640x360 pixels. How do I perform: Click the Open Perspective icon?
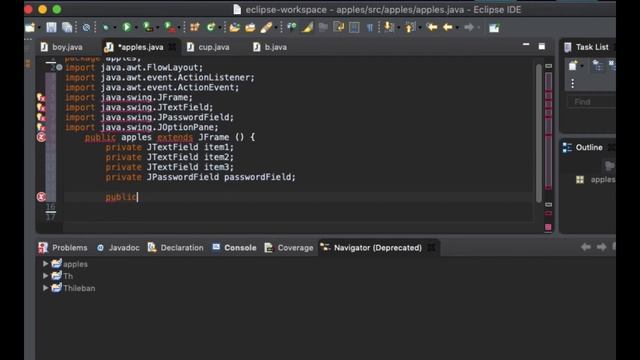pos(494,28)
